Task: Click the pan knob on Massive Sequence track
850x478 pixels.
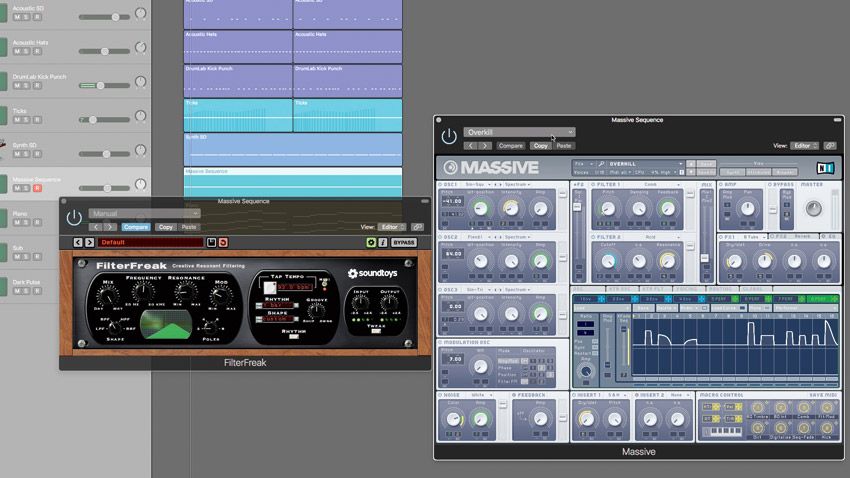Action: 140,184
